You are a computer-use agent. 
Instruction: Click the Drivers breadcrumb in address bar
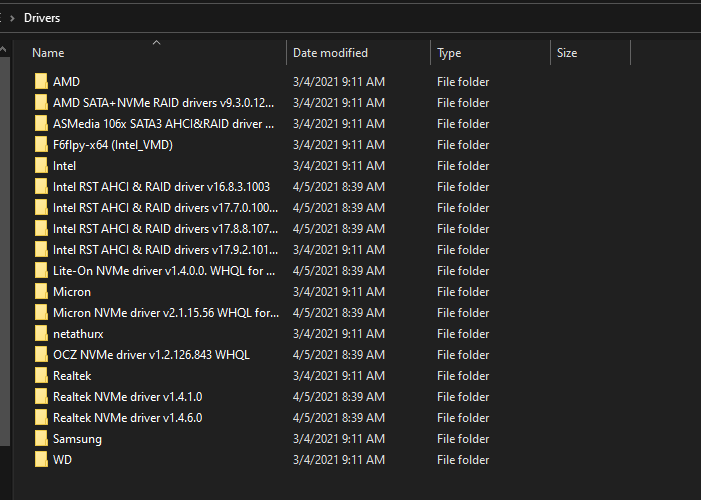42,18
